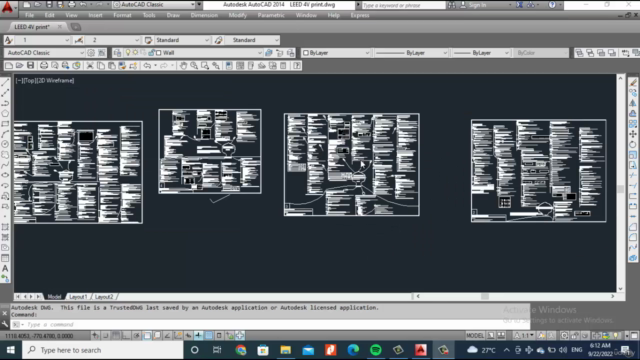Screen dimensions: 640x360
Task: Open the AutoCAD Classic workspace dropdown
Action: pyautogui.click(x=45, y=53)
